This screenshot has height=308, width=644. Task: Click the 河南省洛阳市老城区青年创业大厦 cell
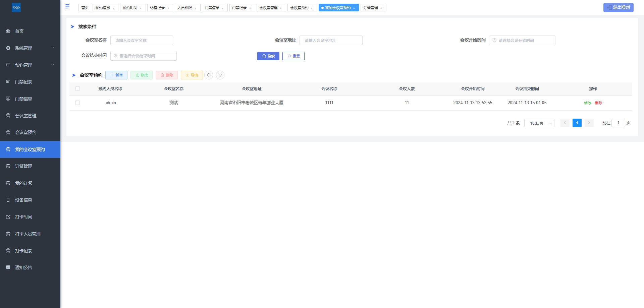pos(252,103)
